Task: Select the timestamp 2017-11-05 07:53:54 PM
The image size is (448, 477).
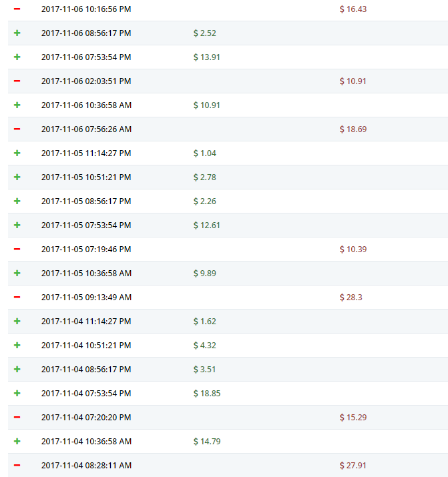Action: (x=86, y=225)
